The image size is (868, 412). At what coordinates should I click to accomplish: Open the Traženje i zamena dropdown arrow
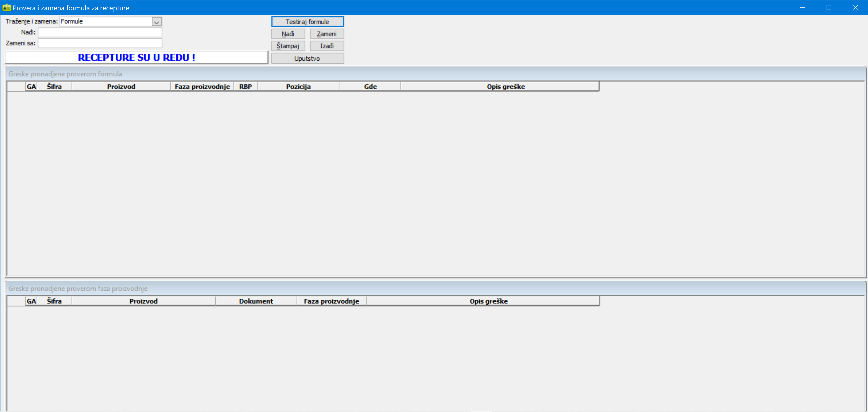157,22
